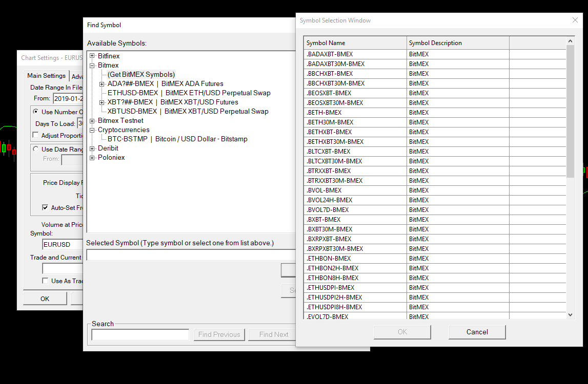Expand the Deribit tree node
The image size is (588, 384).
[x=92, y=148]
